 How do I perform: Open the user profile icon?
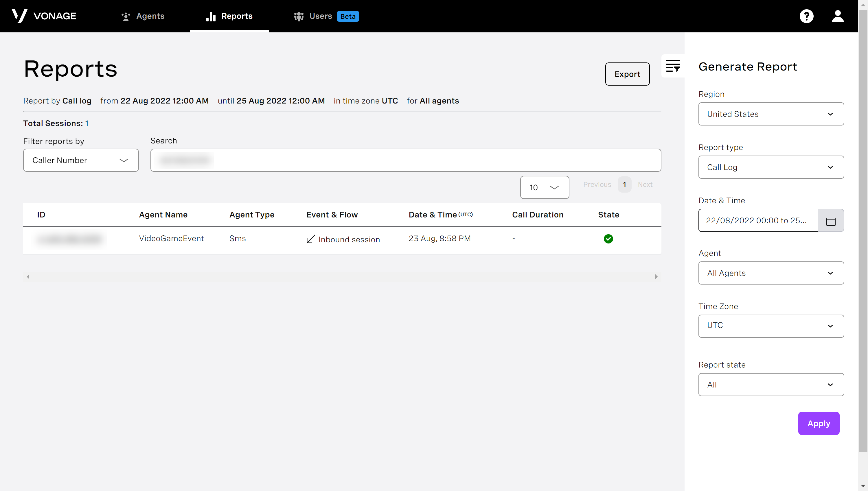838,16
